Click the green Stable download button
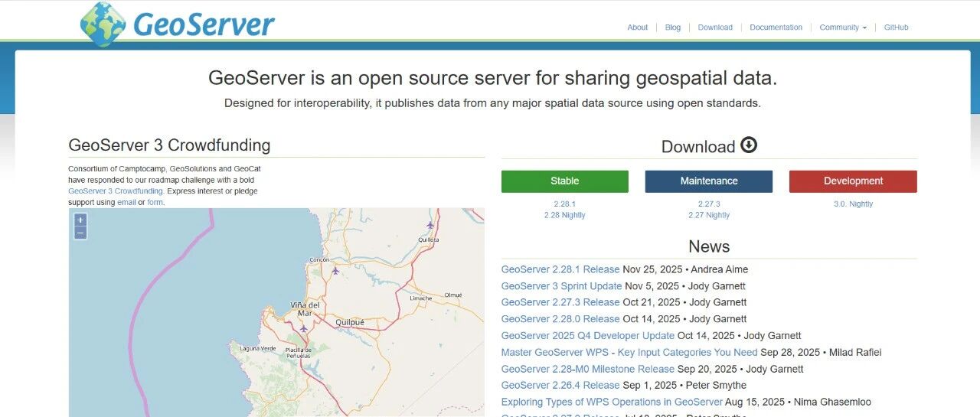 tap(565, 181)
